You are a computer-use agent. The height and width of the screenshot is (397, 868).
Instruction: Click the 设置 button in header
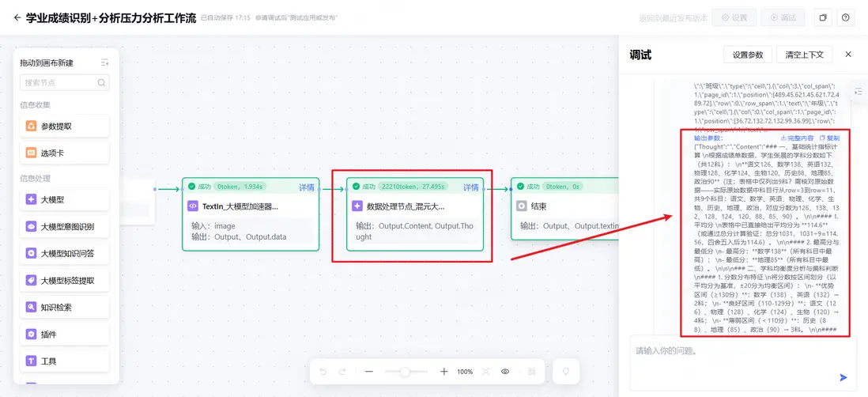[734, 17]
